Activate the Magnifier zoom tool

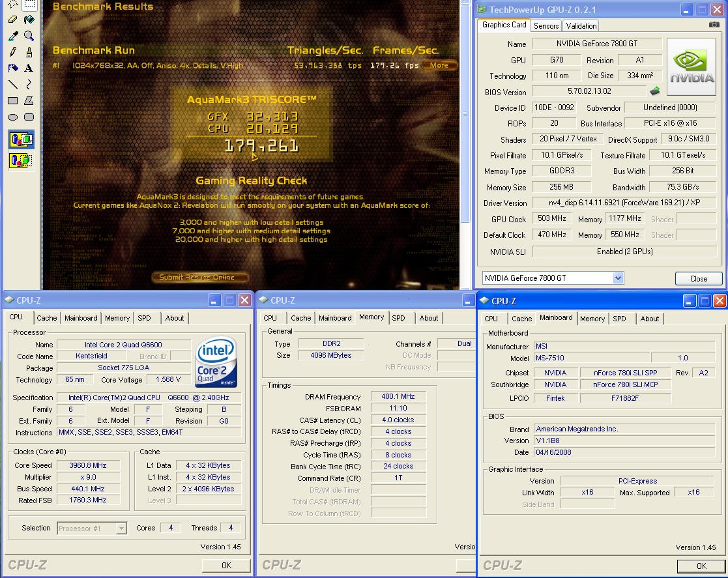point(29,36)
